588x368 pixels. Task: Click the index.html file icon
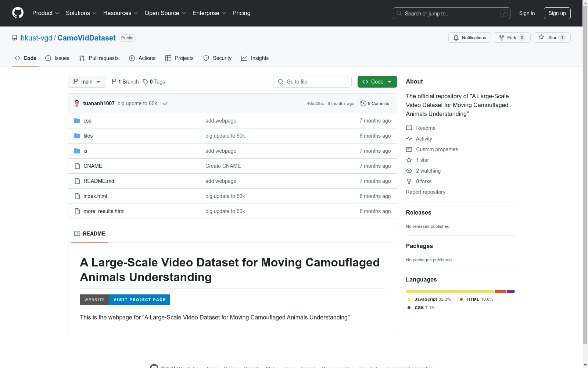coord(77,196)
